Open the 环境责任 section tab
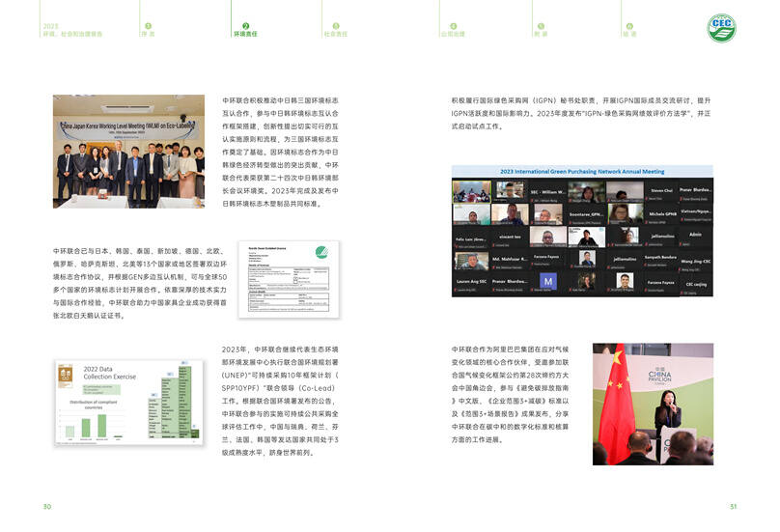780x532 pixels. 245,34
